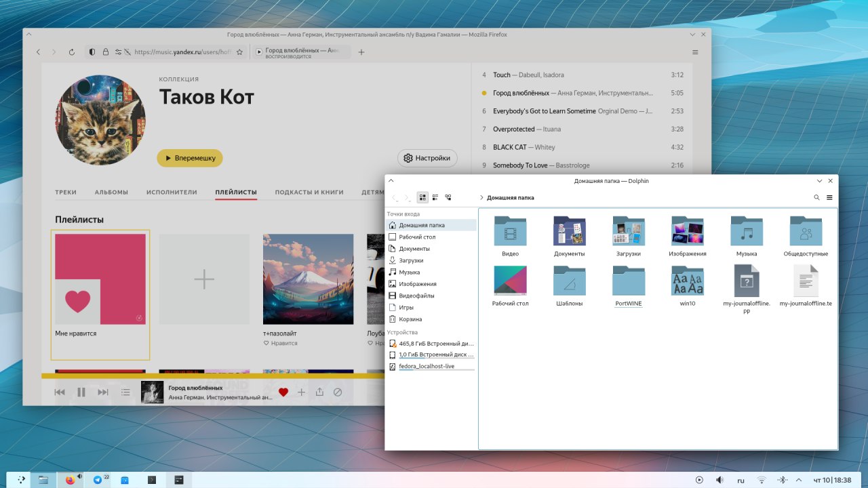This screenshot has height=488, width=868.
Task: Add current track to playlist via plus
Action: coord(302,392)
